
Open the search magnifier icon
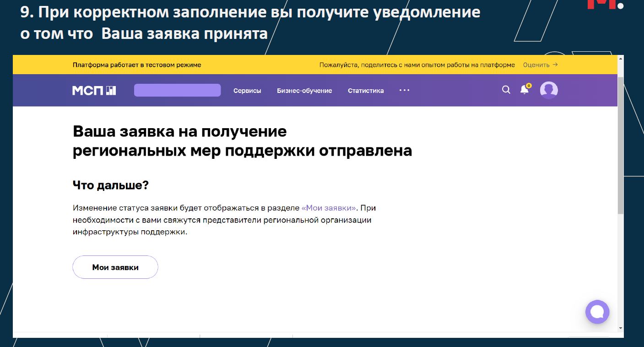pos(506,90)
